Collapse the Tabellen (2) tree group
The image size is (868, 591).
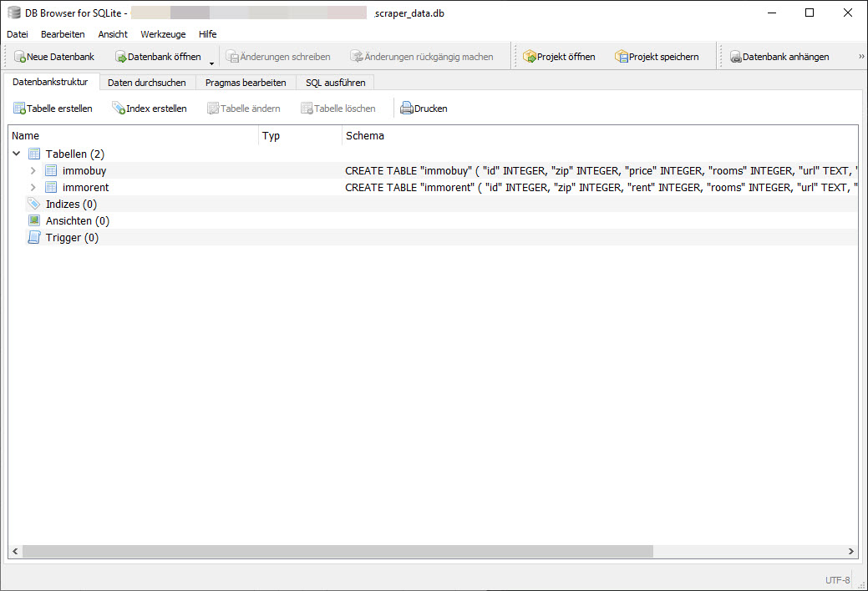click(x=17, y=154)
